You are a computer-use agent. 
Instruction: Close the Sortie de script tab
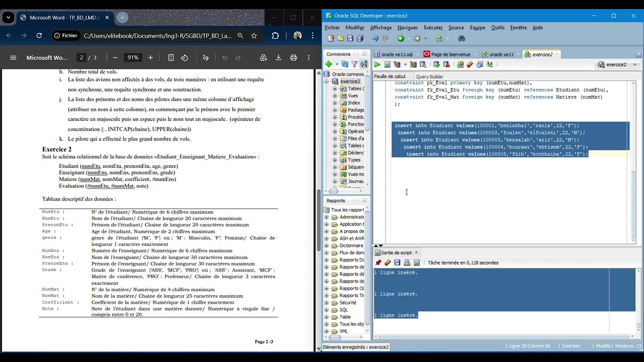coord(416,252)
